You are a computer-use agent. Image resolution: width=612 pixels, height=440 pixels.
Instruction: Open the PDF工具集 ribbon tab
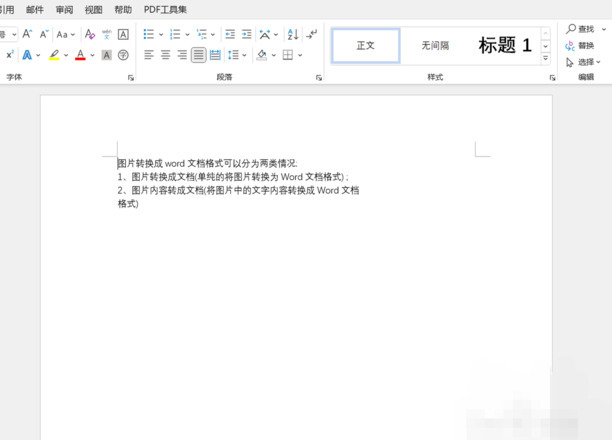pyautogui.click(x=165, y=9)
